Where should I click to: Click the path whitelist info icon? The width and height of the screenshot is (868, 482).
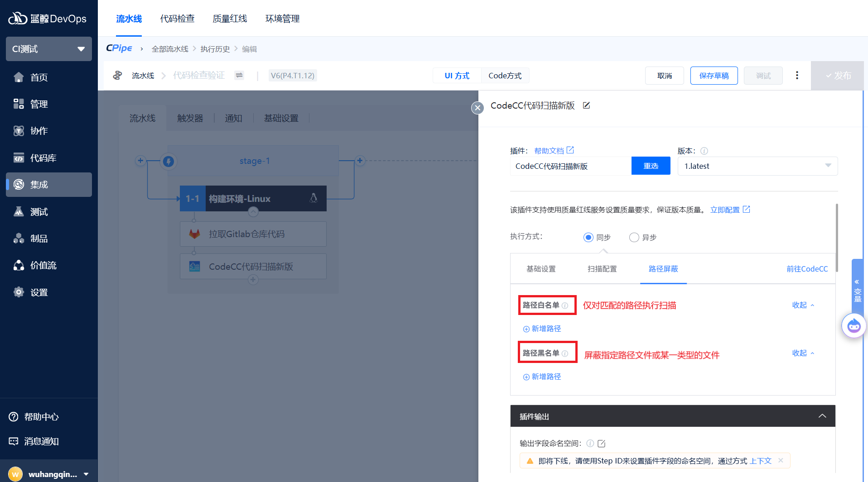coord(565,305)
